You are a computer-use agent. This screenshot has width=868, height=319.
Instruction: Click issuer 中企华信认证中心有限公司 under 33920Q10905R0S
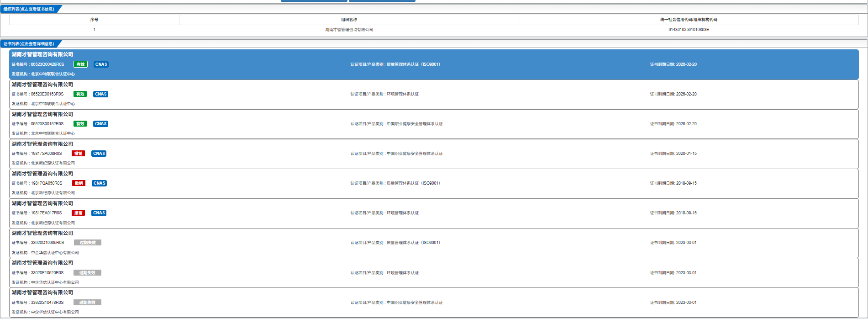click(55, 253)
